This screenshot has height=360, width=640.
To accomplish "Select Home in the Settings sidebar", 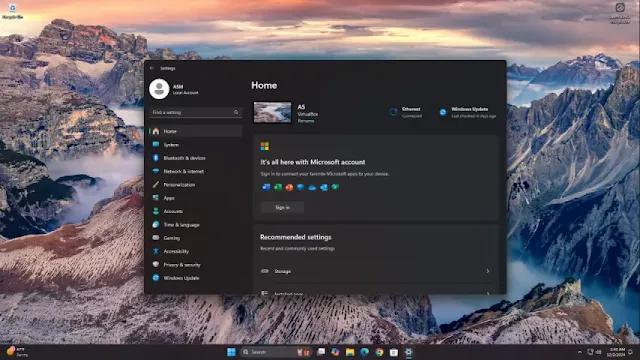I will 196,131.
